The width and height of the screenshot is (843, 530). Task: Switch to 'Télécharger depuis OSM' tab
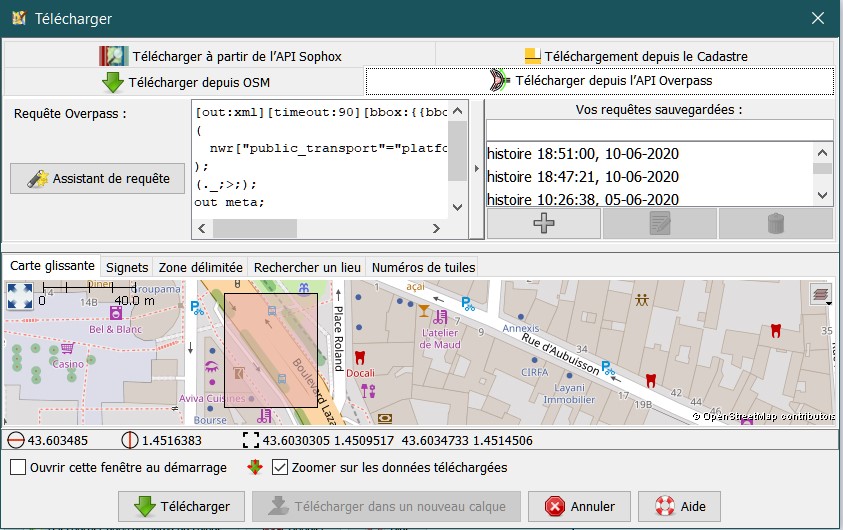coord(185,82)
